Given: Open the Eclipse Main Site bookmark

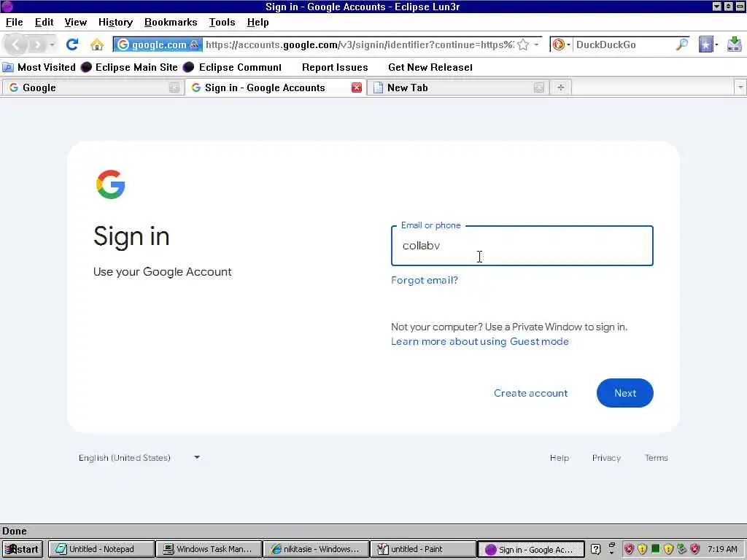Looking at the screenshot, I should point(129,67).
